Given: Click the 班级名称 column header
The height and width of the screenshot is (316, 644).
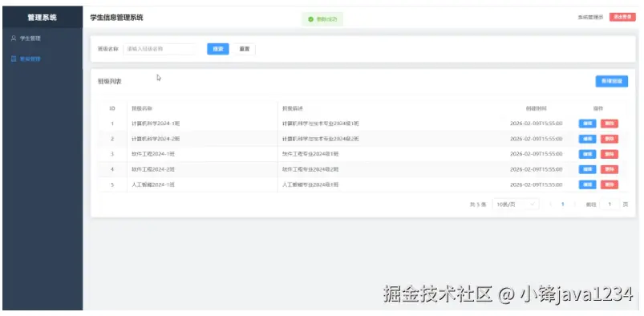Looking at the screenshot, I should (142, 108).
